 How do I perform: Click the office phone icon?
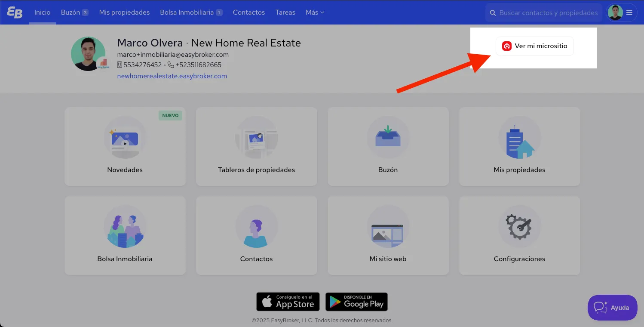[x=120, y=65]
